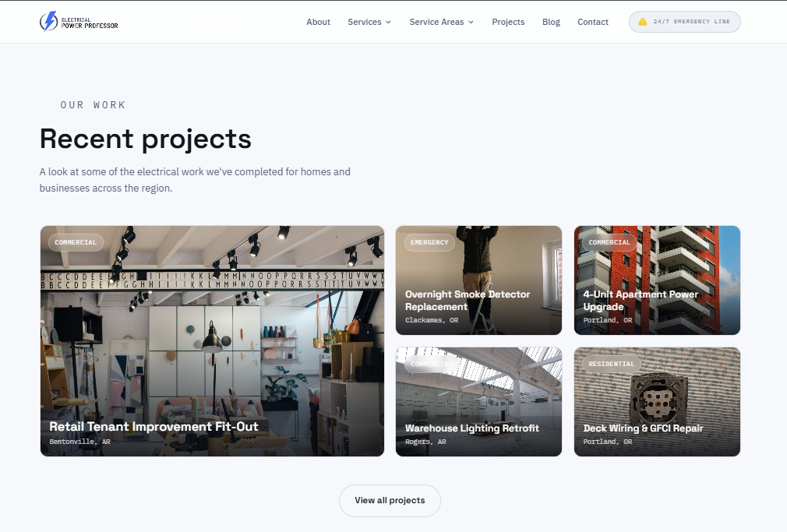Expand the Services dropdown chevron
The height and width of the screenshot is (532, 787).
point(388,22)
